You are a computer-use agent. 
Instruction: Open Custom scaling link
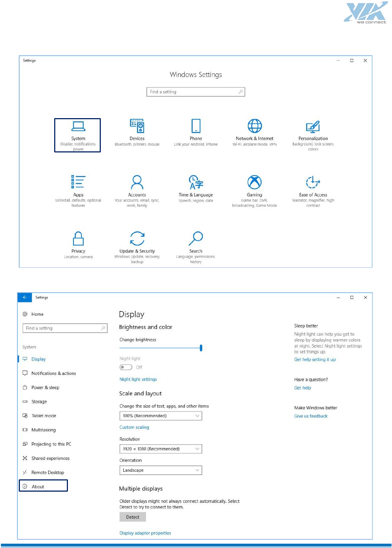(134, 427)
